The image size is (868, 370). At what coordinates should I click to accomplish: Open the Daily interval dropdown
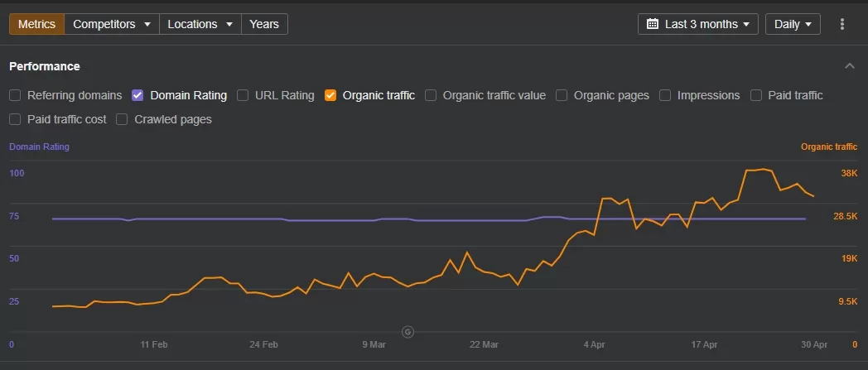point(793,24)
